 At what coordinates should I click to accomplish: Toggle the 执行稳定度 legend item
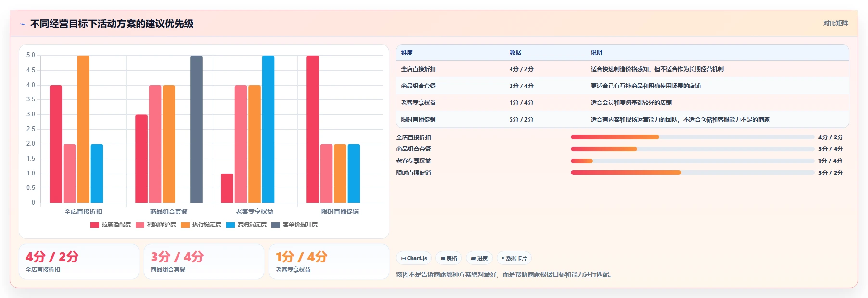pyautogui.click(x=201, y=224)
